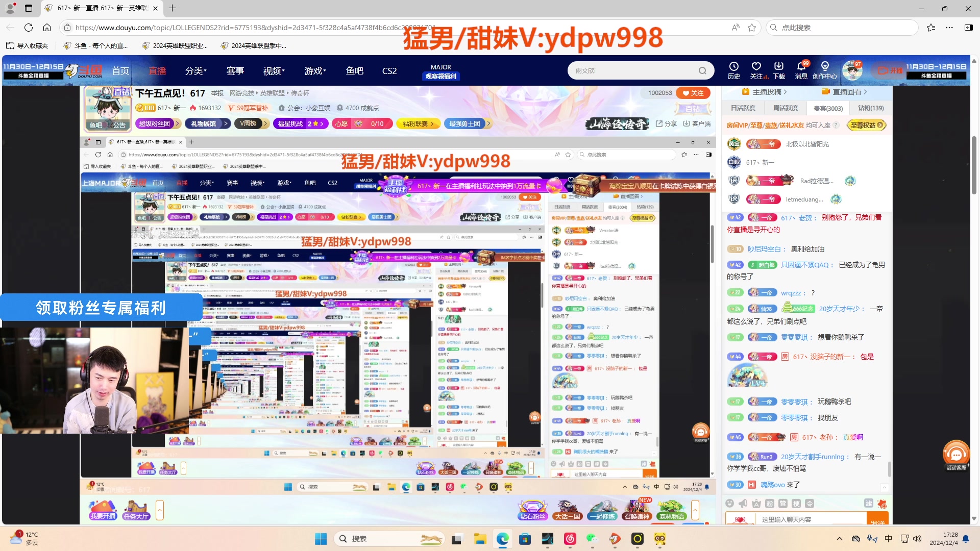The height and width of the screenshot is (551, 980).
Task: Click the megaphone icon in chat toolbar
Action: (x=743, y=504)
